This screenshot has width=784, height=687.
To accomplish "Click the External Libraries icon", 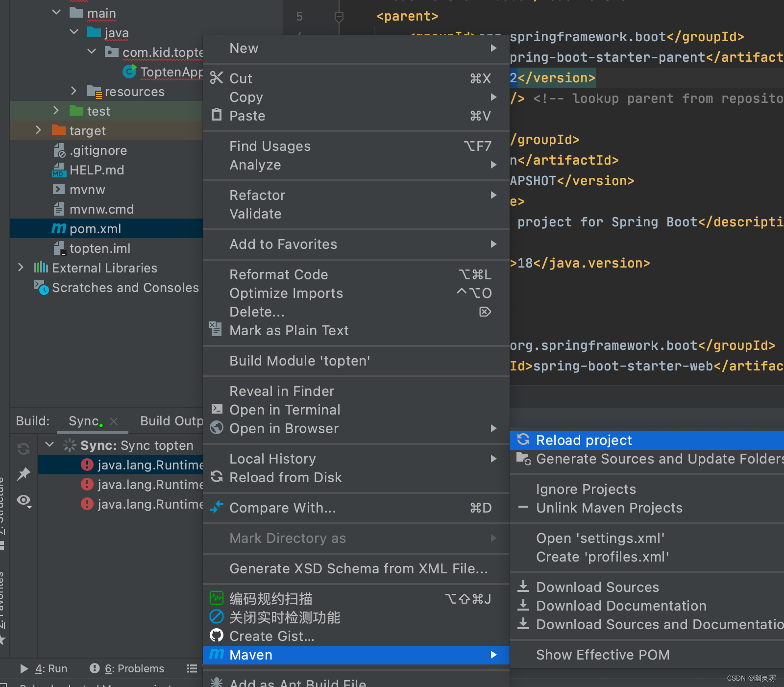I will click(x=41, y=268).
